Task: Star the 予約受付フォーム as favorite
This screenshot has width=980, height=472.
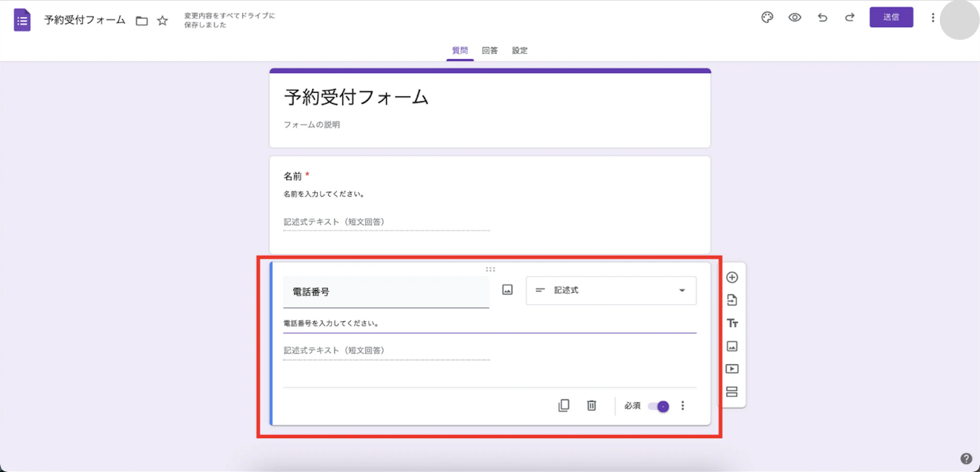Action: [162, 21]
